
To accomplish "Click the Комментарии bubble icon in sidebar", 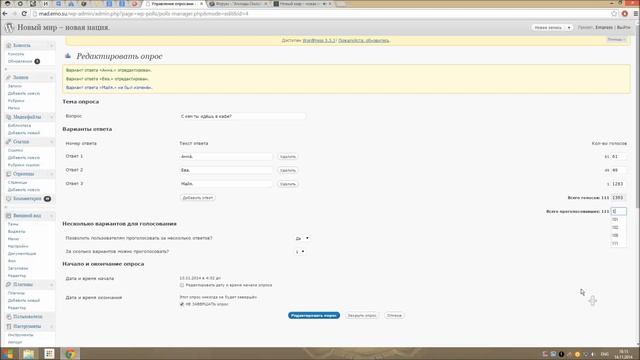I will point(9,199).
